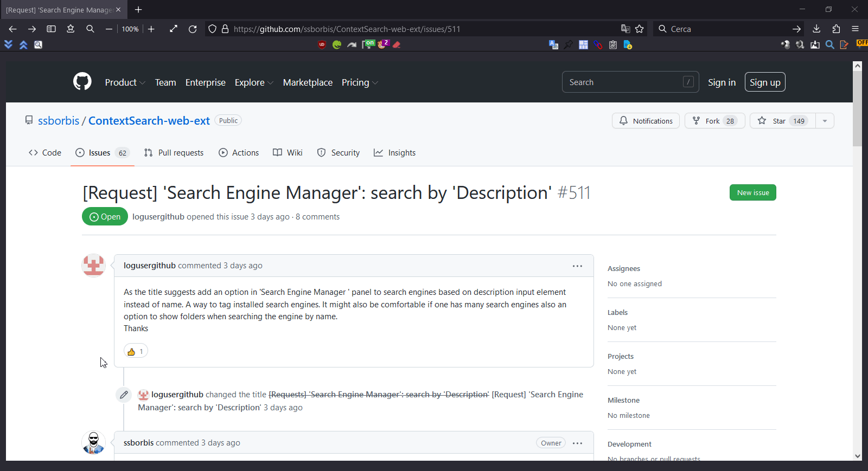This screenshot has width=868, height=471.
Task: Open the Issues tab
Action: [102, 153]
